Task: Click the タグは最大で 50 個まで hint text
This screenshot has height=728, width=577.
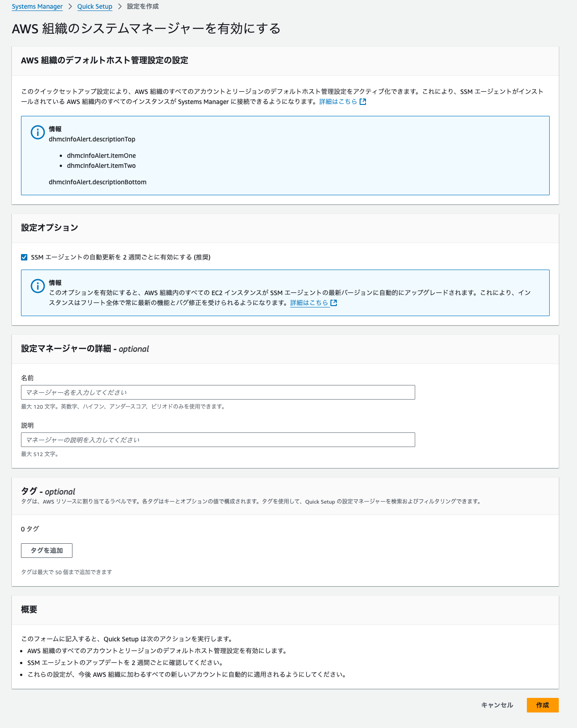Action: tap(67, 572)
